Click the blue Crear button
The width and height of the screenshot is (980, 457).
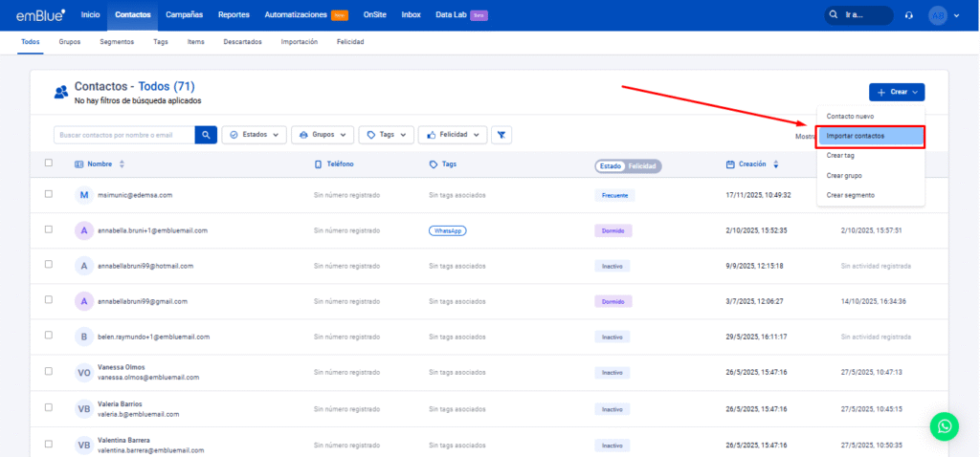[x=896, y=92]
